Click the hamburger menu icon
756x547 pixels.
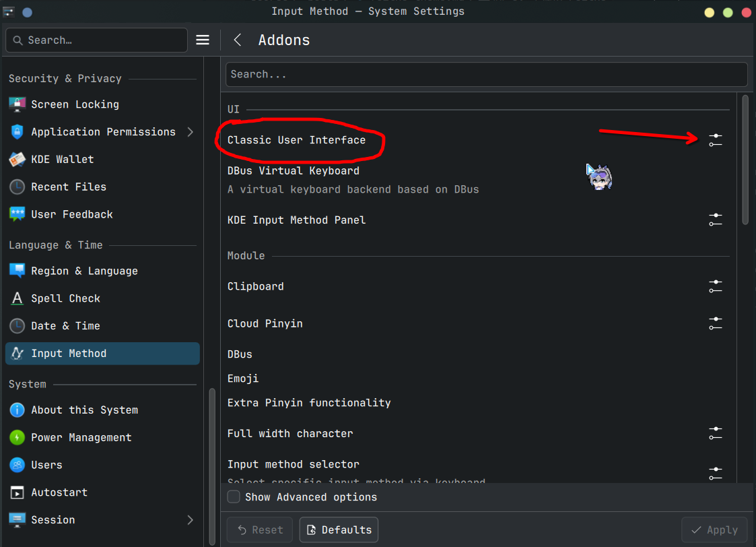[x=203, y=40]
